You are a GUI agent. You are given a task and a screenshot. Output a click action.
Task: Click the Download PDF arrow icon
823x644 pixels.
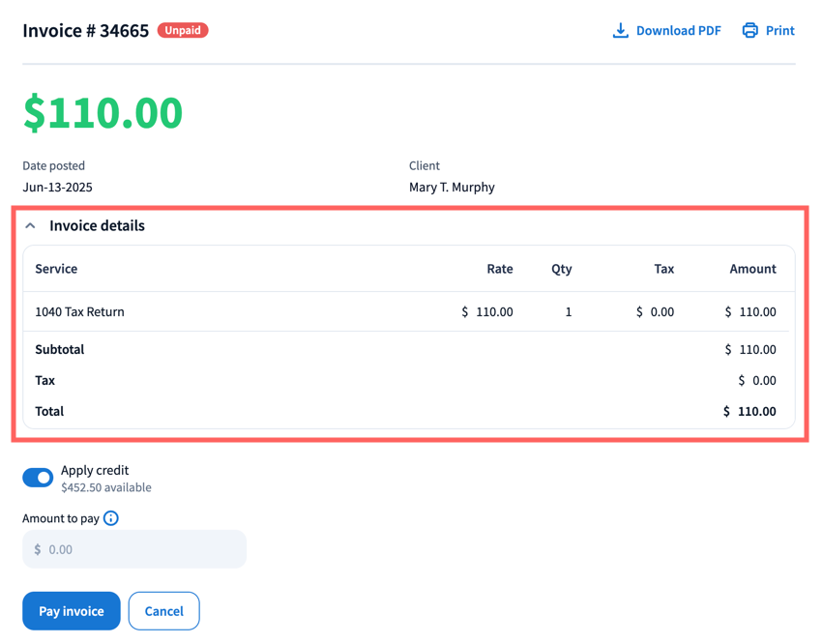tap(621, 31)
